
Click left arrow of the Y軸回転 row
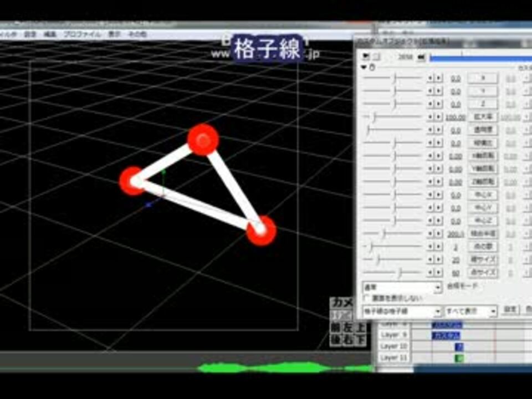(431, 169)
